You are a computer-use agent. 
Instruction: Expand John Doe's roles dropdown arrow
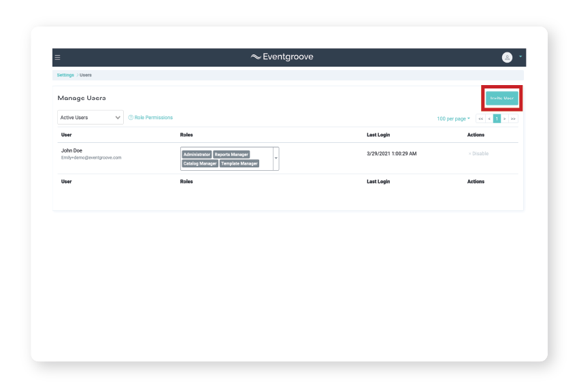coord(276,159)
